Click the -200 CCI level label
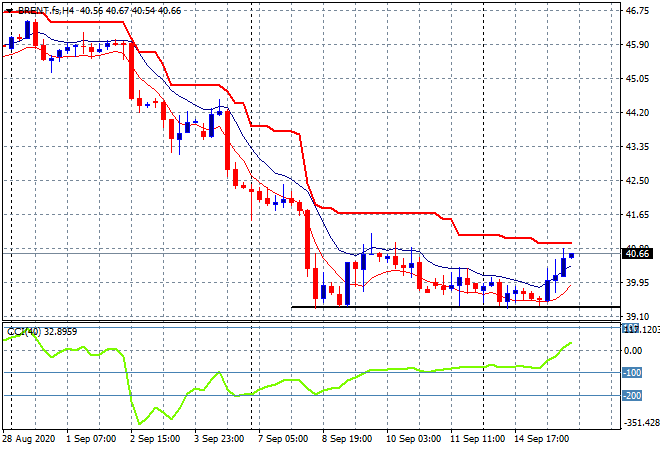The image size is (660, 450). [x=632, y=396]
